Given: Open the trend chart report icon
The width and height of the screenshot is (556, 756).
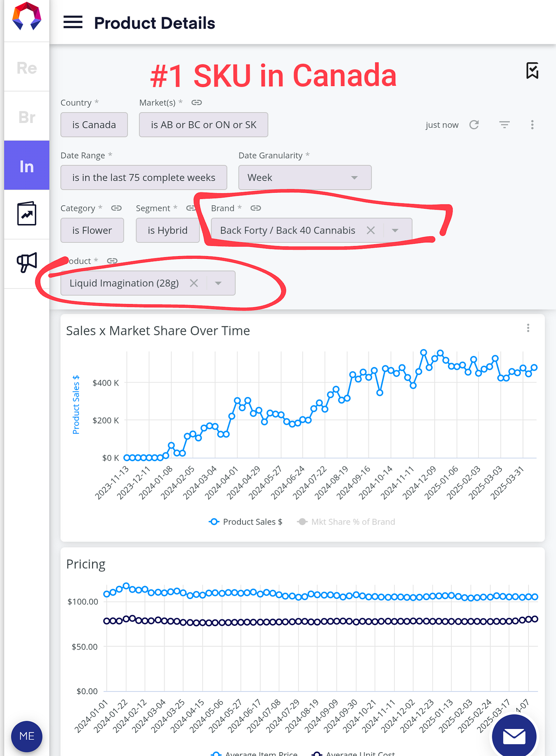Looking at the screenshot, I should click(27, 214).
